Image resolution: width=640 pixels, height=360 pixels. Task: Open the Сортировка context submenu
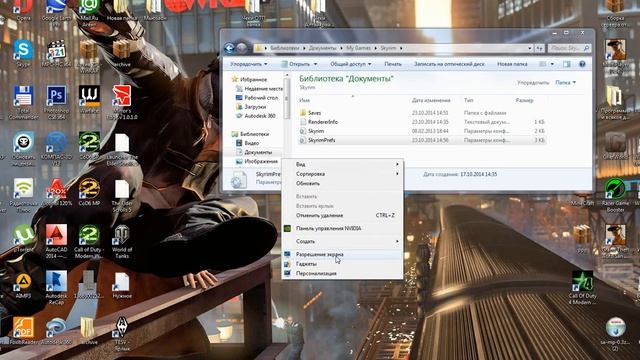tap(342, 174)
